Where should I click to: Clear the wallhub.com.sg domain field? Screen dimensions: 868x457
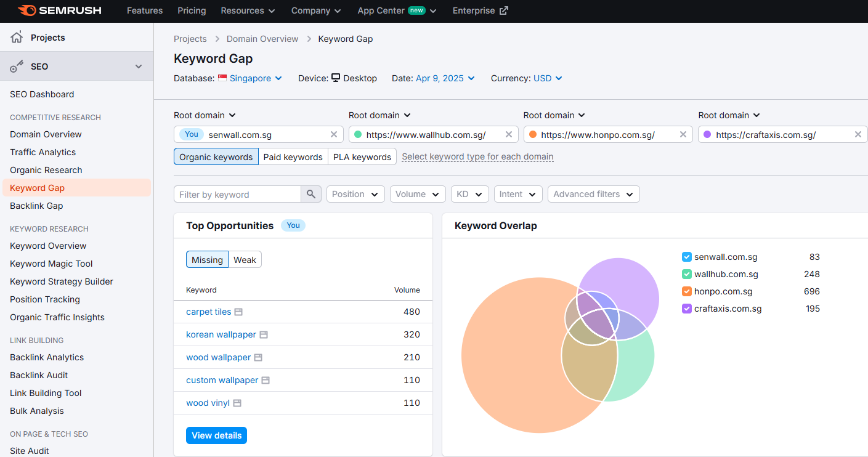509,134
